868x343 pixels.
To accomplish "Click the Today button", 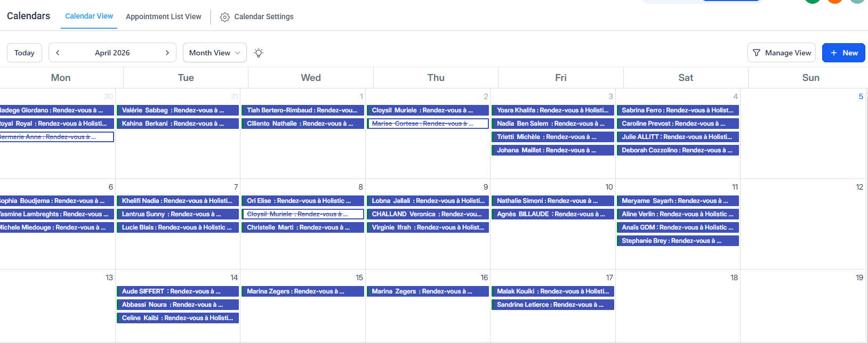I will point(24,52).
